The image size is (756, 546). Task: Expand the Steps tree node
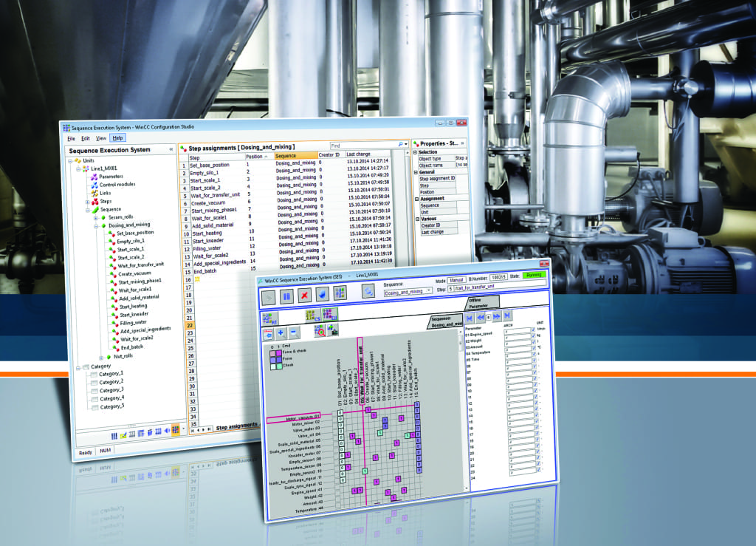[87, 202]
